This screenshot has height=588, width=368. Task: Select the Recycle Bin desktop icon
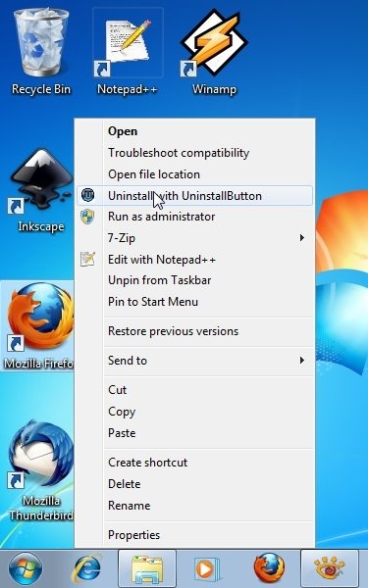coord(41,51)
